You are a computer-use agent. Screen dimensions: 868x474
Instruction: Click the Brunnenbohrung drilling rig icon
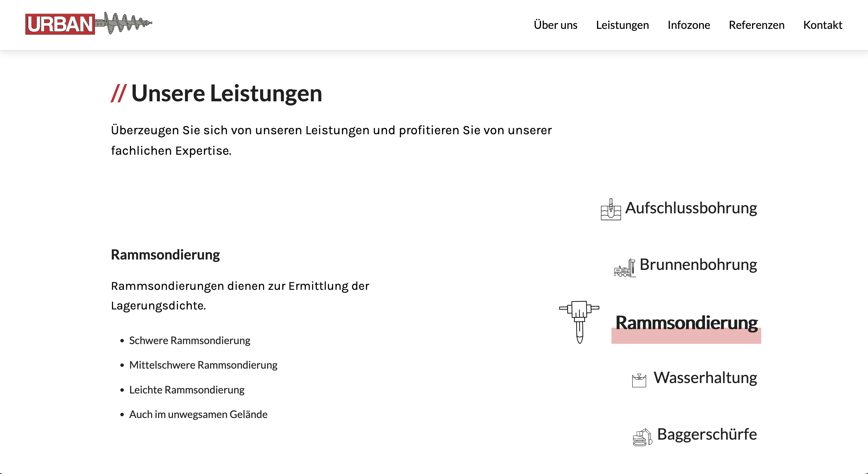point(625,268)
